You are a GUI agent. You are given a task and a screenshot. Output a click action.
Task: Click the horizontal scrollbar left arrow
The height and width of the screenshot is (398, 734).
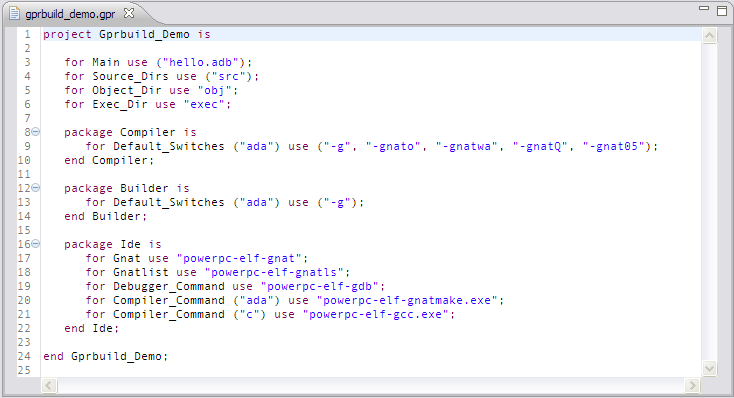click(49, 385)
